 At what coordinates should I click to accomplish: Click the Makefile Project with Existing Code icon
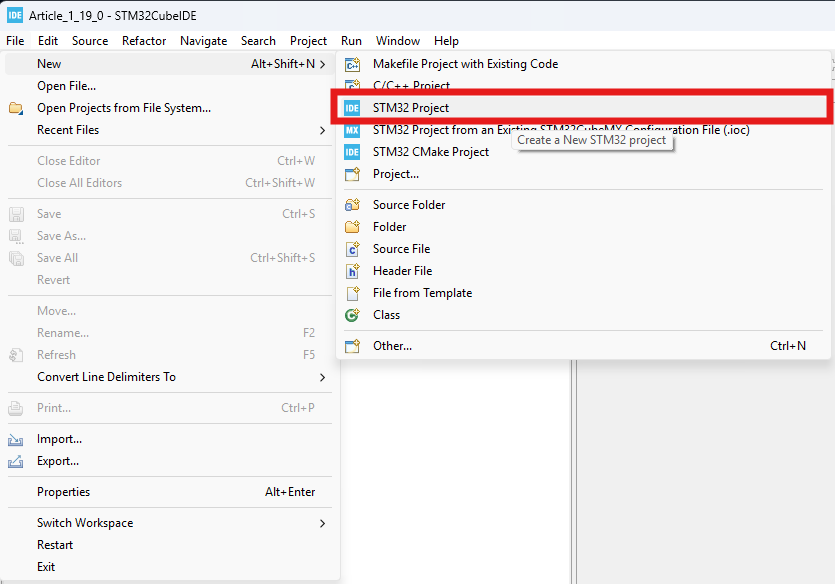(x=352, y=64)
